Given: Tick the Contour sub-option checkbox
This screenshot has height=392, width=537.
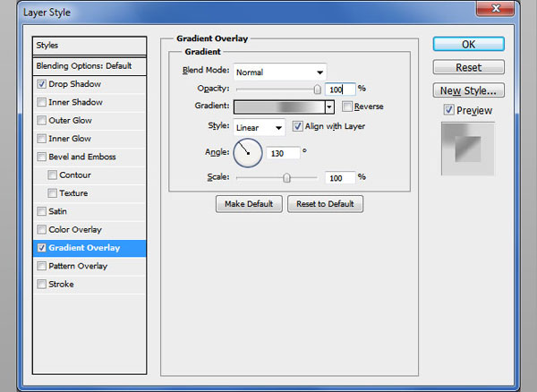Looking at the screenshot, I should pyautogui.click(x=53, y=175).
